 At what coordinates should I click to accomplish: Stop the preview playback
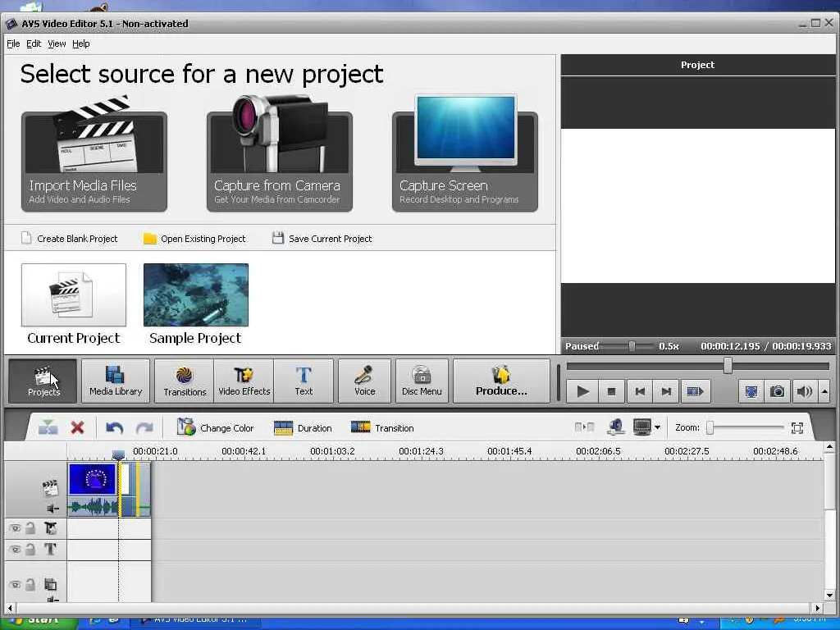(x=611, y=391)
